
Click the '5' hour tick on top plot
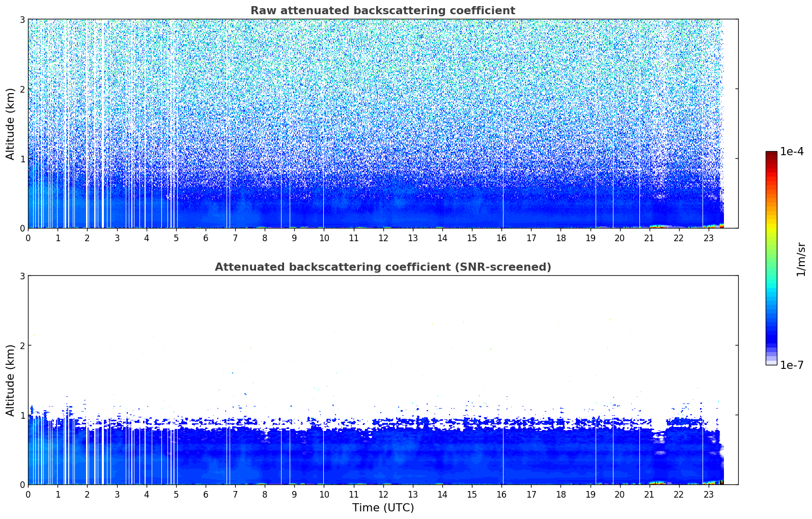tap(176, 238)
